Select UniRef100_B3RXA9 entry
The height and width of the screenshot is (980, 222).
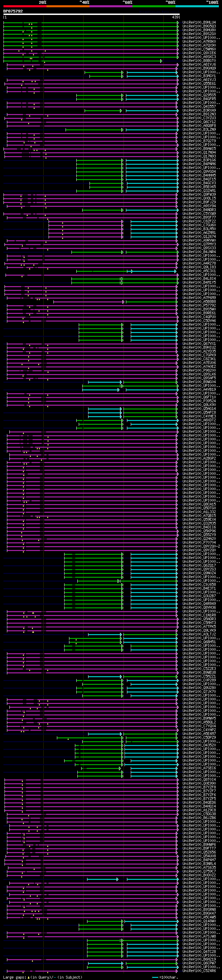click(199, 110)
